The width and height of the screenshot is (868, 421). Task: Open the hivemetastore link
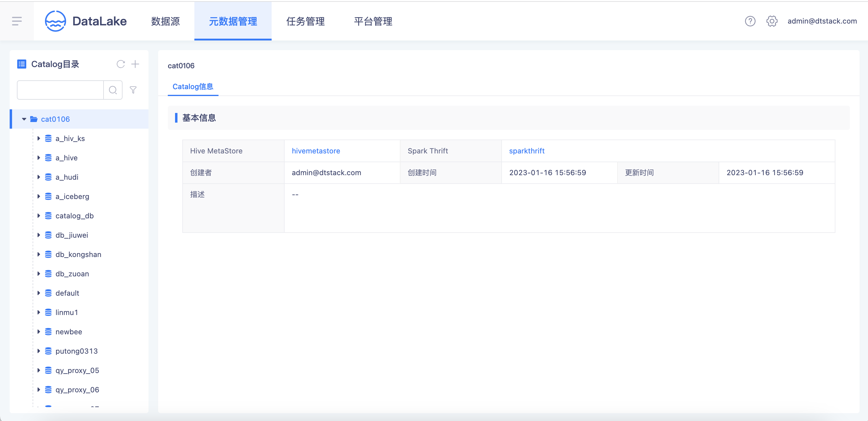[x=316, y=151]
